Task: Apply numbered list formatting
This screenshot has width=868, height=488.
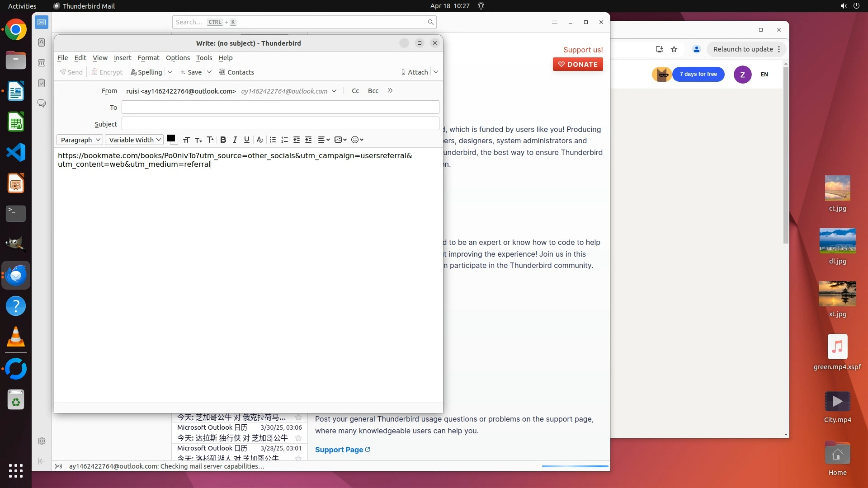Action: coord(284,140)
